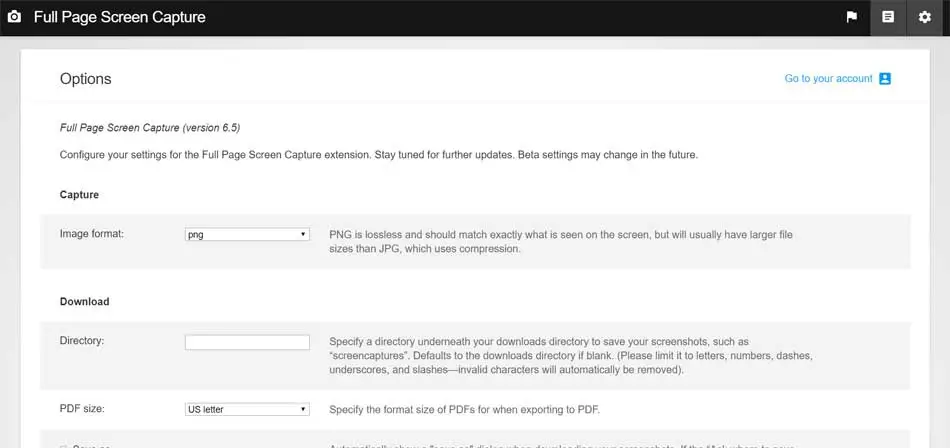Viewport: 950px width, 448px height.
Task: Follow the "Go to your account" link
Action: click(x=828, y=78)
